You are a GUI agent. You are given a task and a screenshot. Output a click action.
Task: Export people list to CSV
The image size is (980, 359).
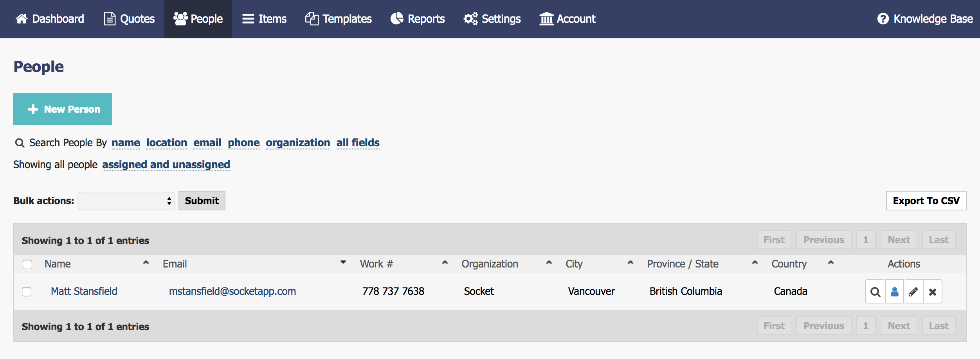tap(926, 201)
